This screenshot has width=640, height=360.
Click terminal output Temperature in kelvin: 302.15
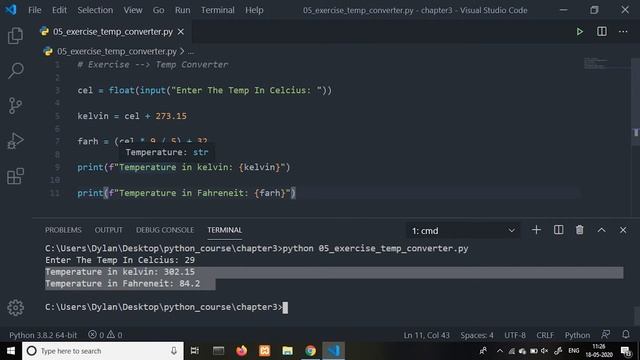tap(120, 272)
